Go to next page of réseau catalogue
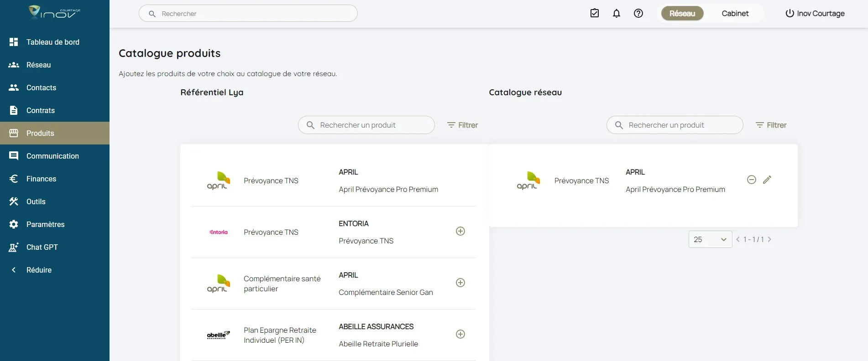The image size is (868, 361). pyautogui.click(x=769, y=239)
